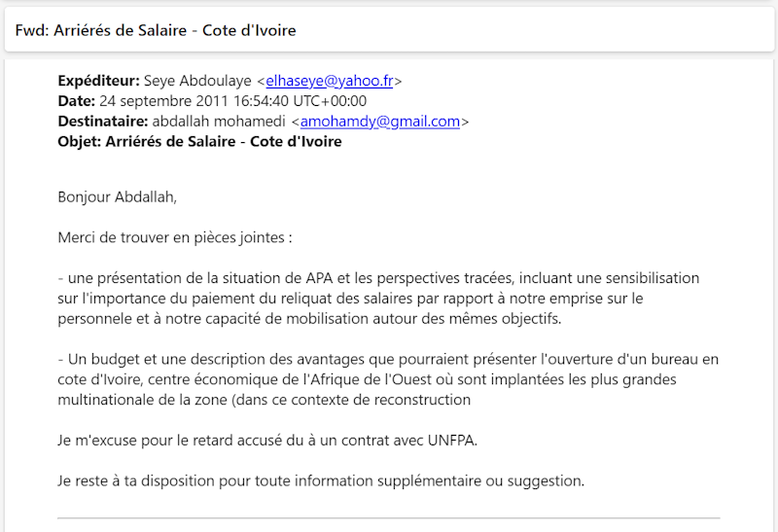Click the greeting 'Bonjour Abdallah,'
Screen dimensions: 778x532
pyautogui.click(x=118, y=196)
